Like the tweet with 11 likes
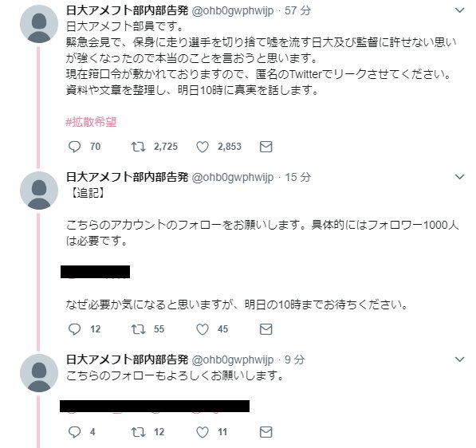 (x=203, y=432)
